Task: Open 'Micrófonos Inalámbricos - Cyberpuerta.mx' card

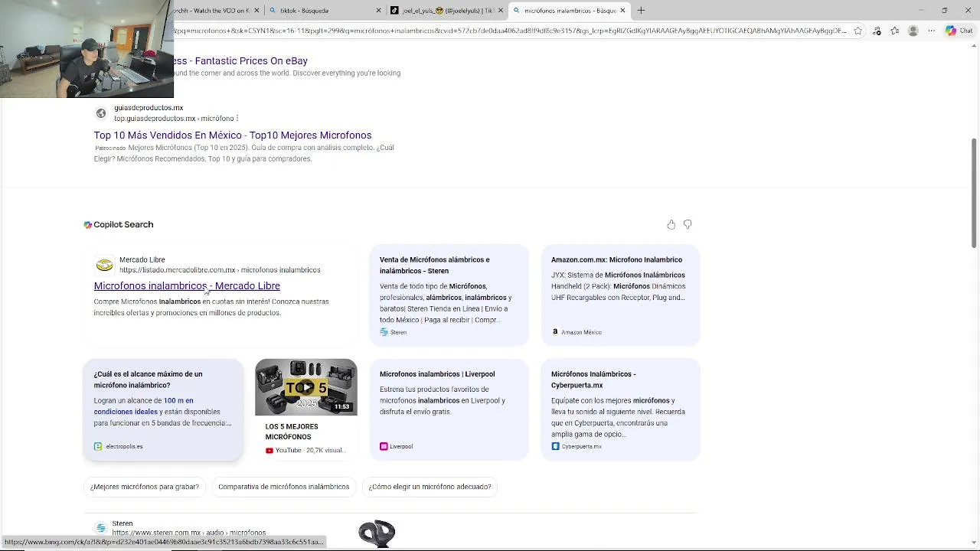Action: (x=621, y=409)
